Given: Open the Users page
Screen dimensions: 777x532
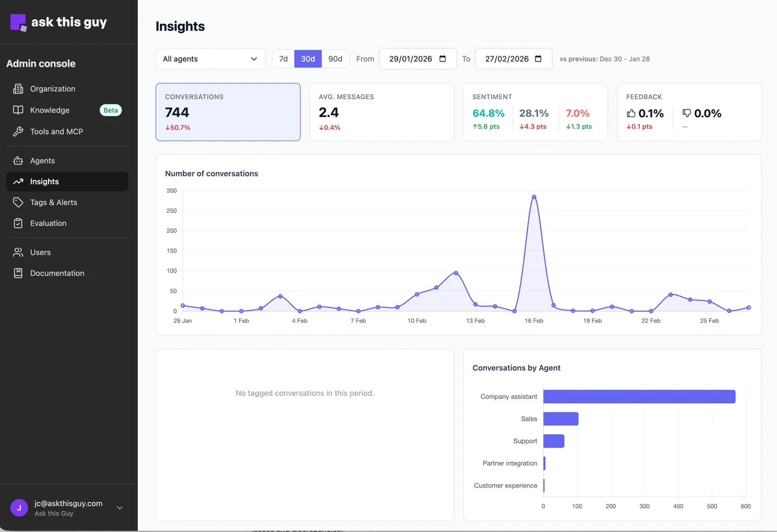Looking at the screenshot, I should tap(67, 252).
